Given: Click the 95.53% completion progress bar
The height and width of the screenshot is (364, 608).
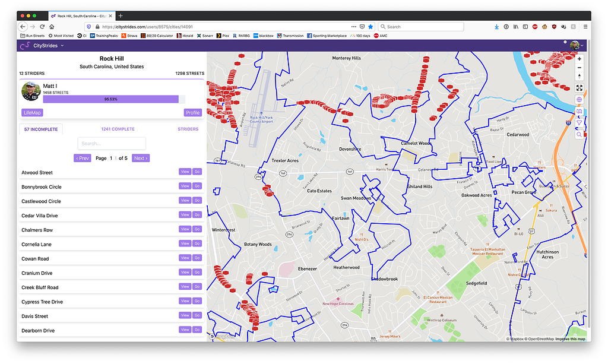Looking at the screenshot, I should 112,99.
